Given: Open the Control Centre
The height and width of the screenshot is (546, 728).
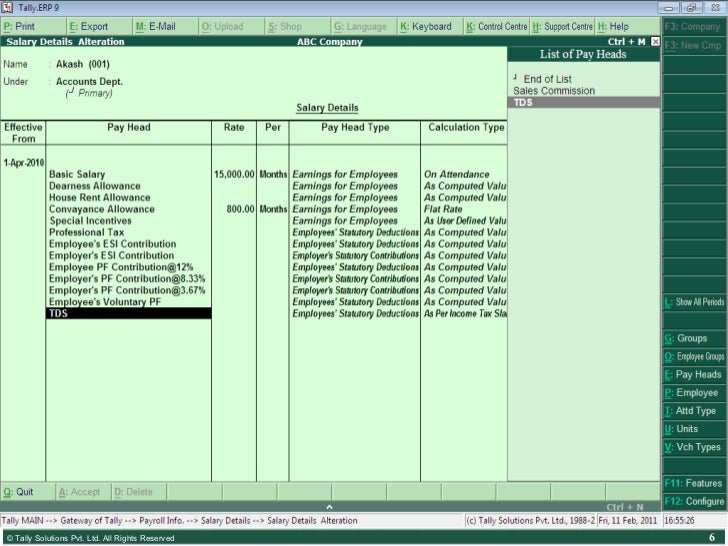Looking at the screenshot, I should point(496,26).
